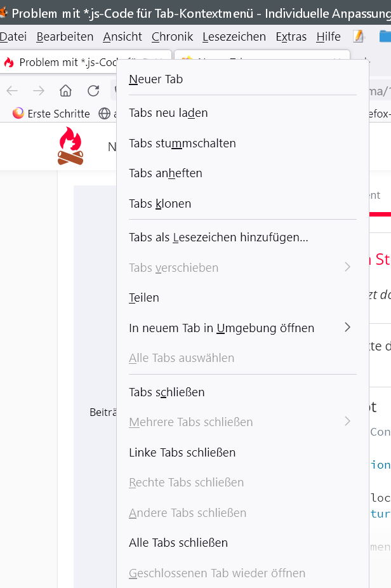
Task: Click the forward arrow navigation button
Action: (x=39, y=91)
